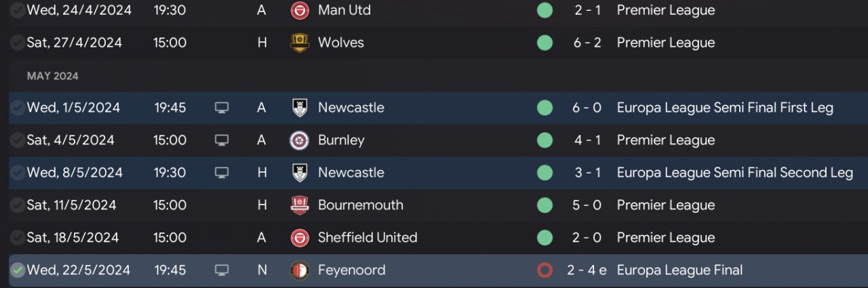Click Europa League Semi Final Second Leg competition
This screenshot has height=288, width=868.
click(x=735, y=173)
